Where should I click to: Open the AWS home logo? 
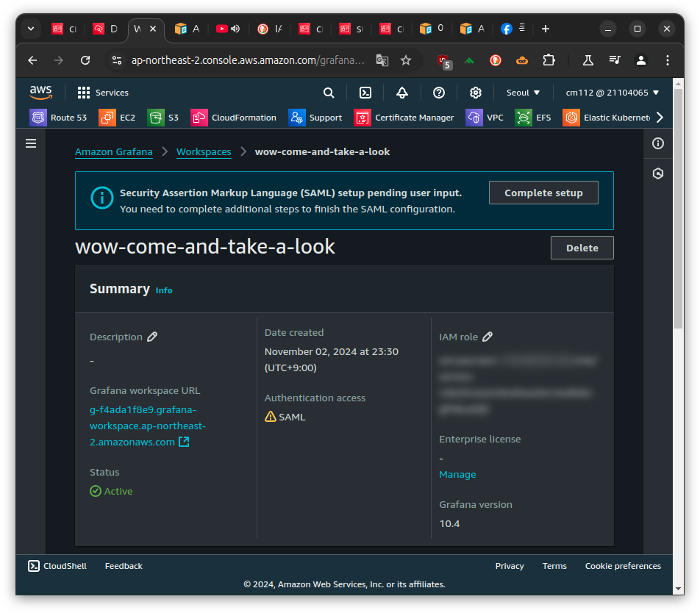[x=40, y=93]
